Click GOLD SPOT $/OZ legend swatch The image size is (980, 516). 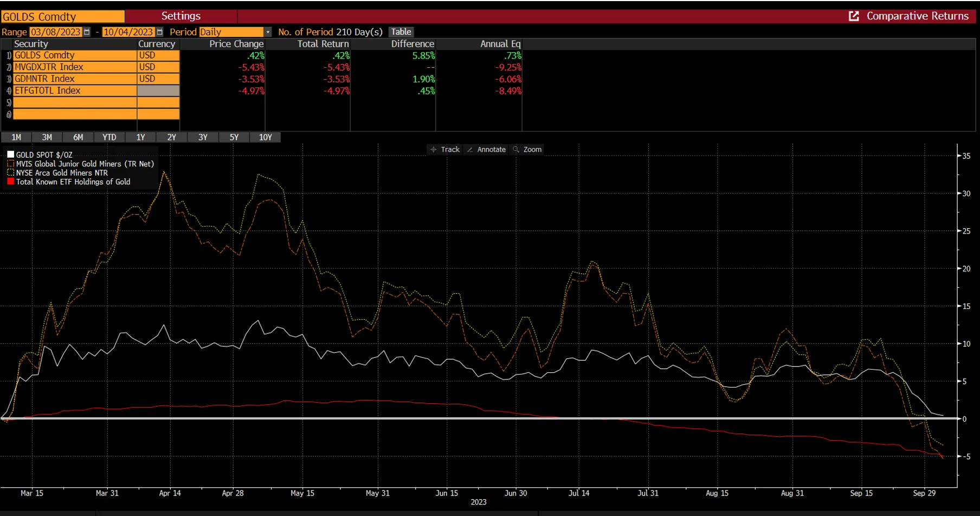[10, 154]
